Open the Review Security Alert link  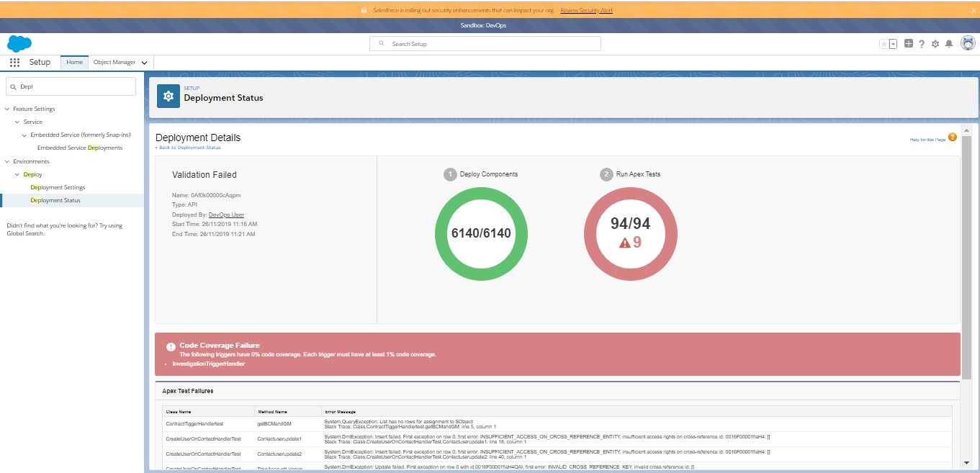point(586,11)
